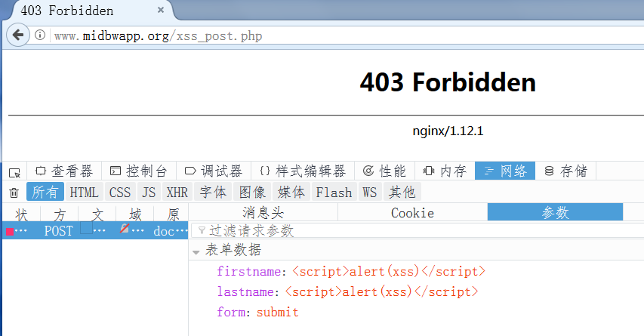Toggle the XHR request filter
644x336 pixels.
point(177,193)
